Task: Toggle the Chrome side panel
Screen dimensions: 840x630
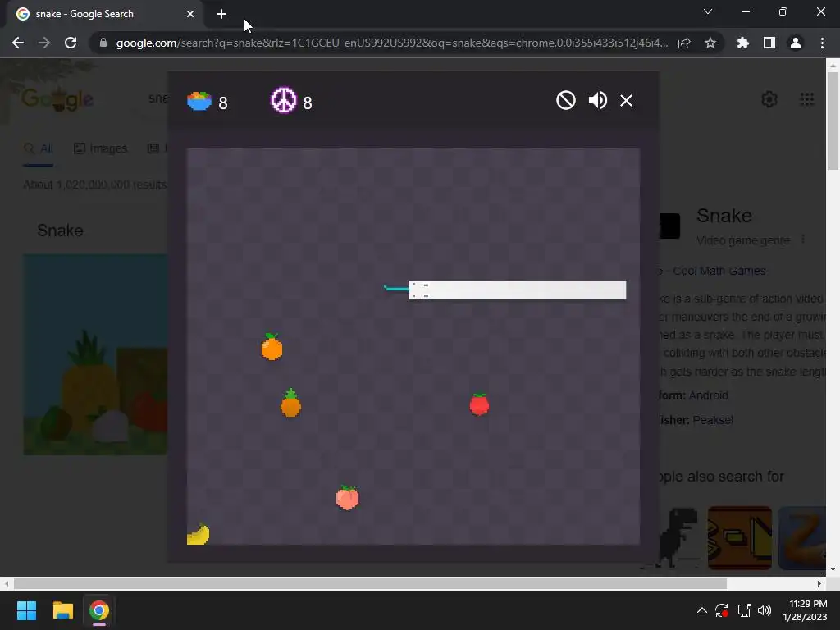Action: click(769, 43)
